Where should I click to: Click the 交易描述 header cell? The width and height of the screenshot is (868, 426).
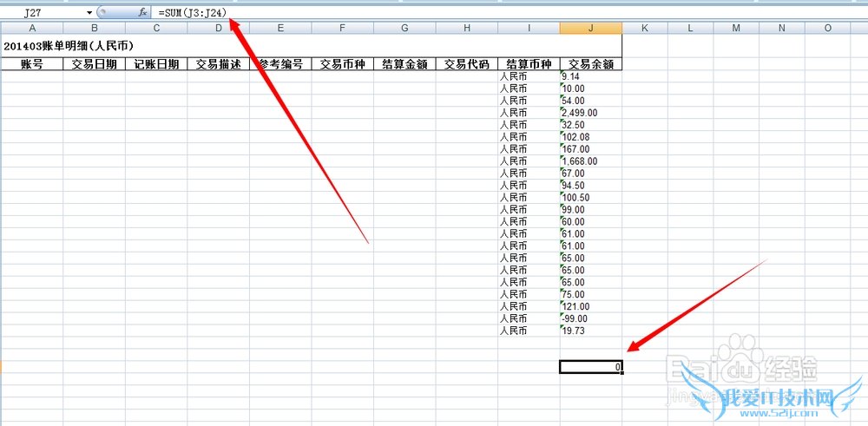click(x=218, y=64)
